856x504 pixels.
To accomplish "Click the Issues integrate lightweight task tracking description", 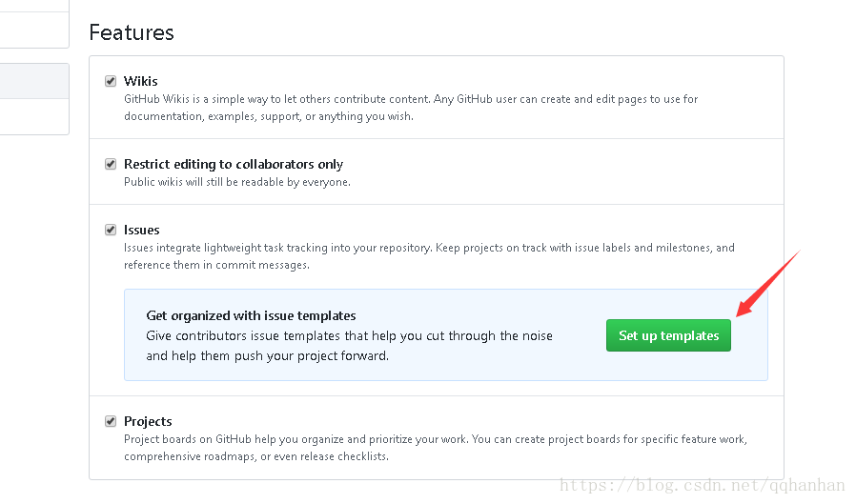I will click(x=429, y=256).
